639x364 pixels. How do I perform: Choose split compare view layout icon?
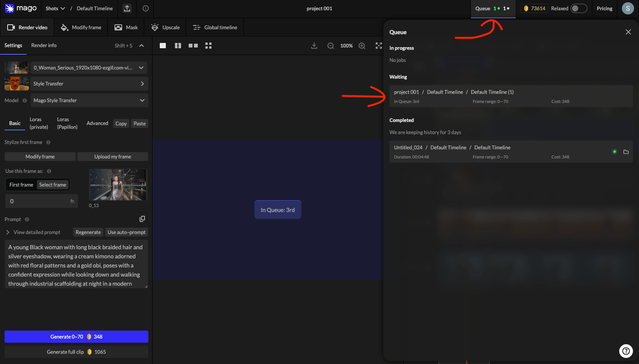[178, 46]
